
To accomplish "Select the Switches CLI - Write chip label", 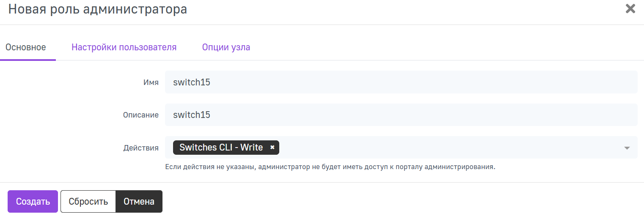I will 221,148.
